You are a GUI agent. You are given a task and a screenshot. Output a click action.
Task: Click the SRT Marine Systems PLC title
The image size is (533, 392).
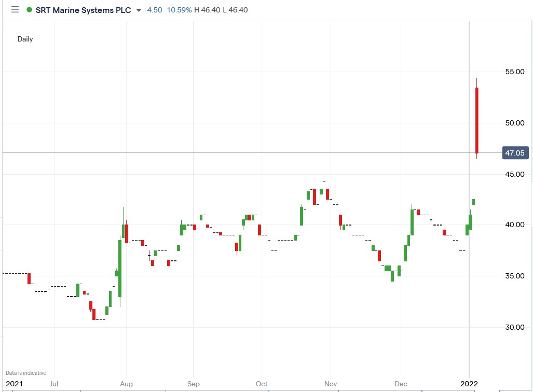pyautogui.click(x=83, y=9)
